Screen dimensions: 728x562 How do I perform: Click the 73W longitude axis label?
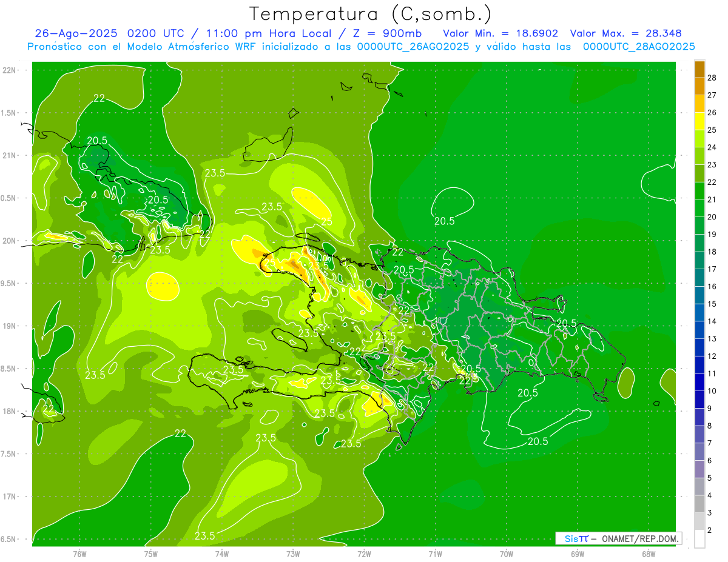click(x=293, y=554)
